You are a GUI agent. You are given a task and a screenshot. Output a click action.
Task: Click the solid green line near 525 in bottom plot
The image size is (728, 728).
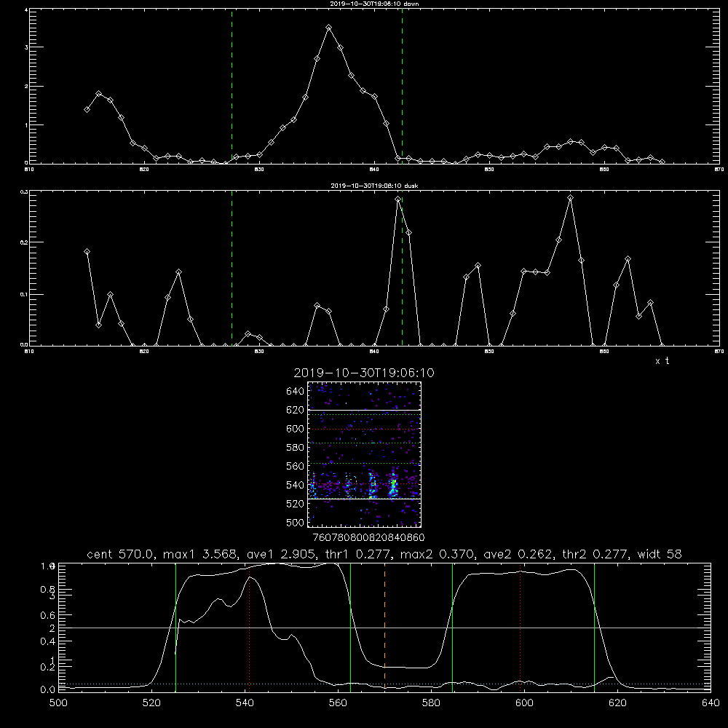175,627
